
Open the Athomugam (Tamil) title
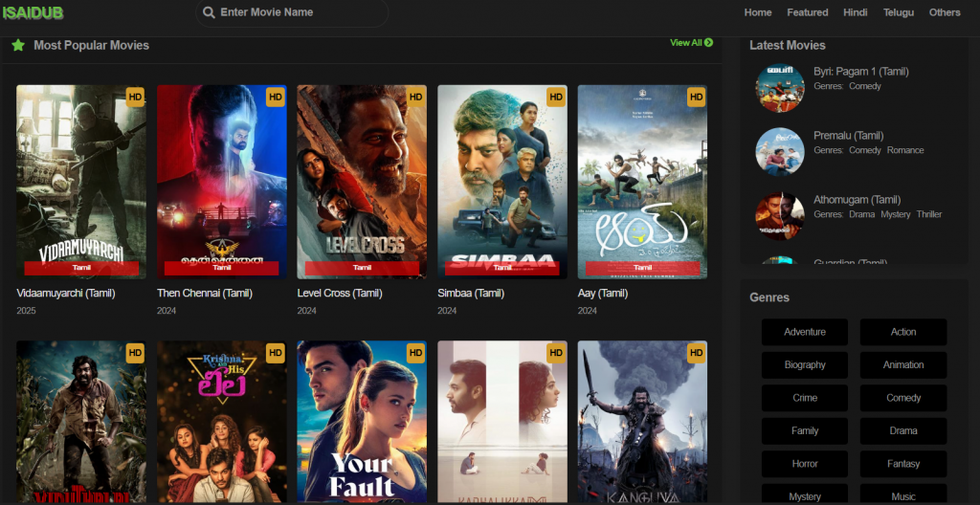coord(857,200)
